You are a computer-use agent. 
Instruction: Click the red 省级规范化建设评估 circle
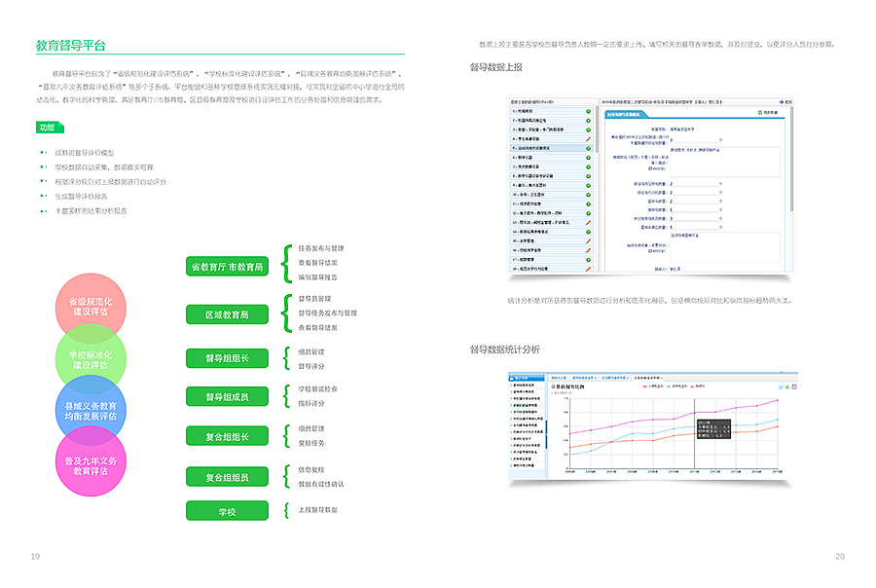click(91, 307)
